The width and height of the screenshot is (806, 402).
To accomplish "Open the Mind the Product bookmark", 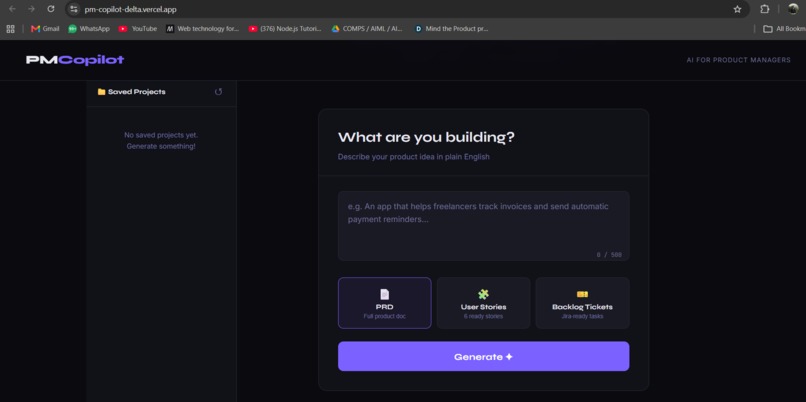I will tap(452, 29).
